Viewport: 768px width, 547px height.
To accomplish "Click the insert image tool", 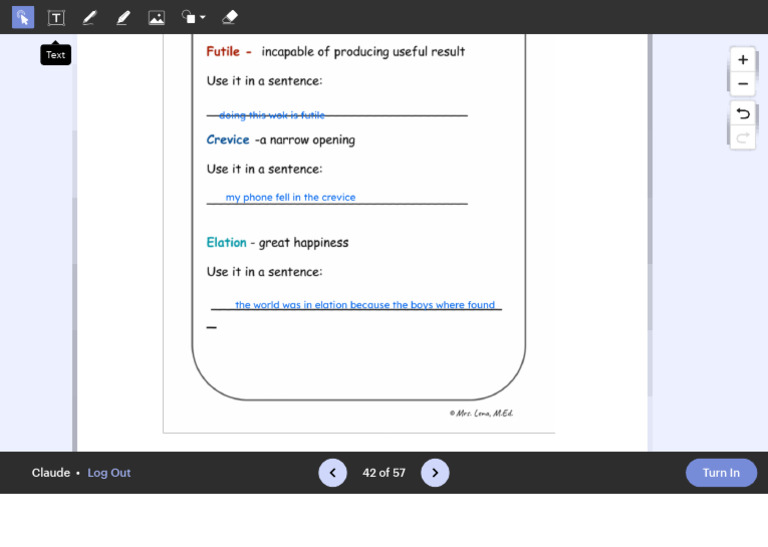I will [156, 17].
